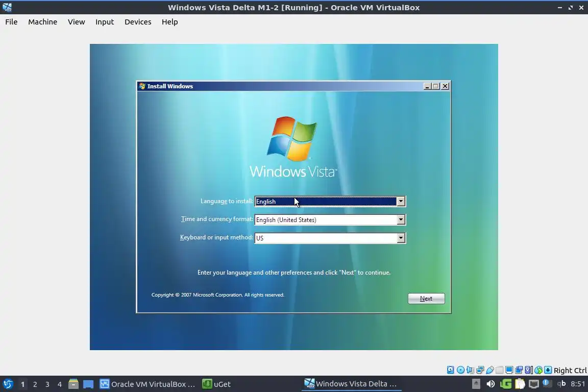Switch to the uGet taskbar window
Viewport: 588px width, 392px height.
(x=217, y=384)
